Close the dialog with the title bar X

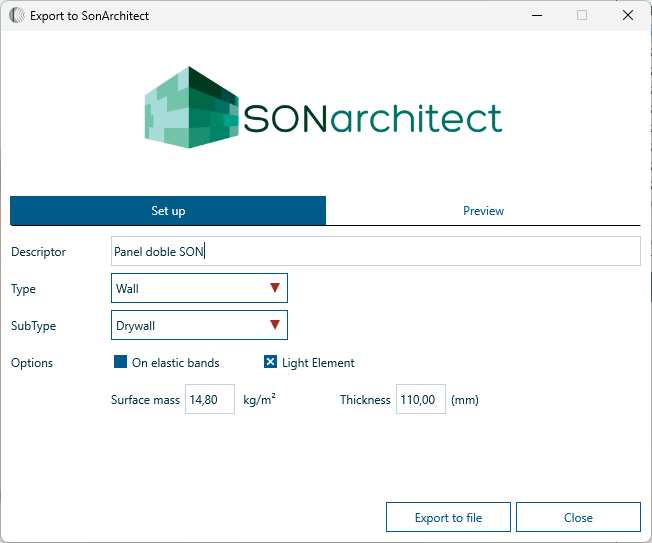click(627, 16)
